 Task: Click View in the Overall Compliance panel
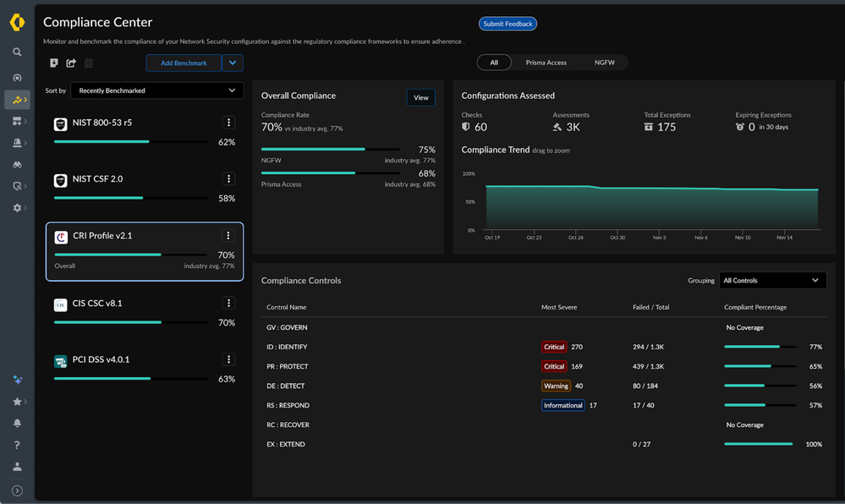pos(420,97)
